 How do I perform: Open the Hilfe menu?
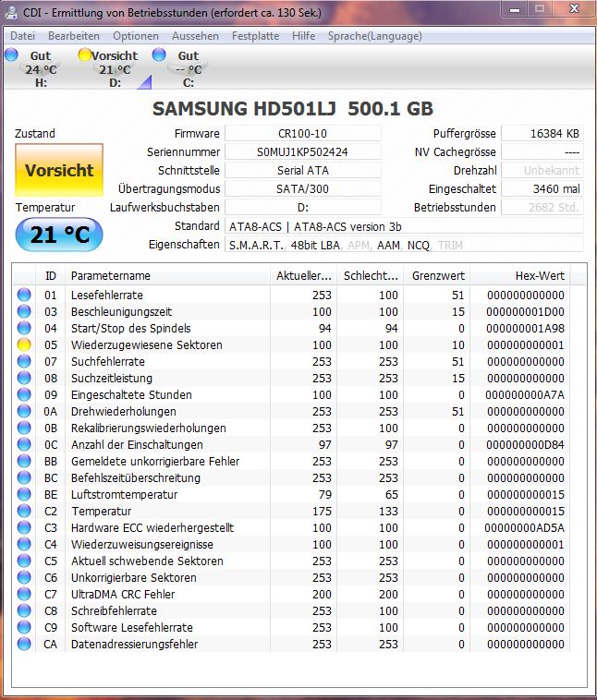pyautogui.click(x=303, y=36)
